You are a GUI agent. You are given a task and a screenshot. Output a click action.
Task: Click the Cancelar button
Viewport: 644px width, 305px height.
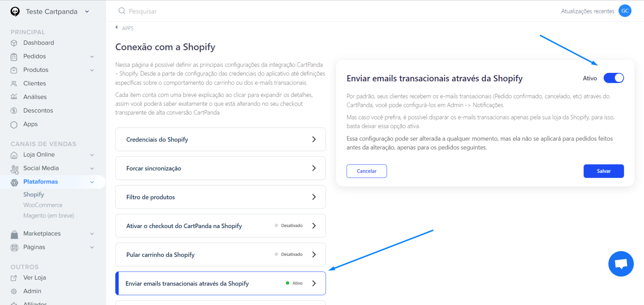[x=367, y=171]
